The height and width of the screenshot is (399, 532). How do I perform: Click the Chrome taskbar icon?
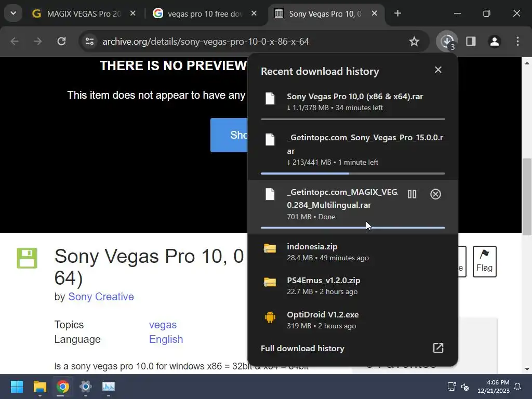tap(62, 387)
